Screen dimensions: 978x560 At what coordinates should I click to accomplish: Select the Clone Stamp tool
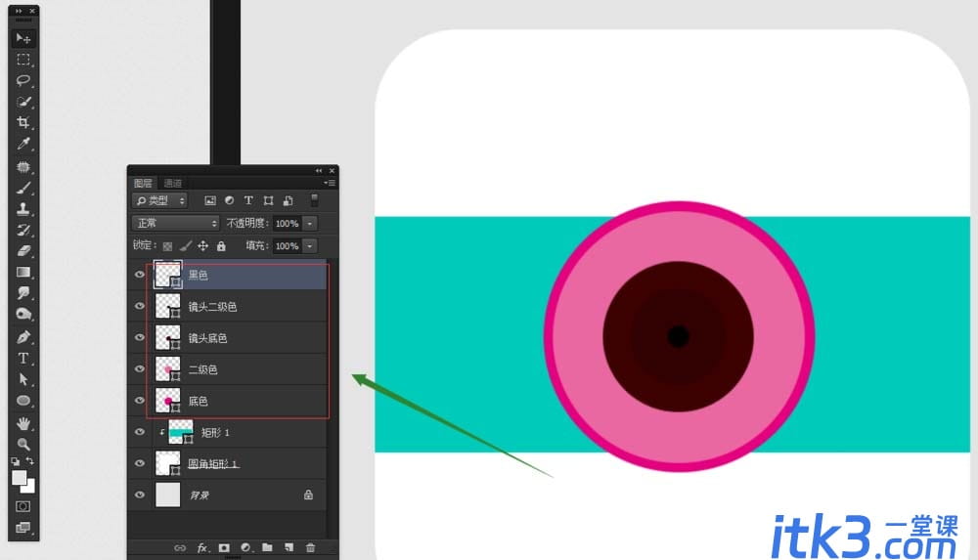click(23, 209)
